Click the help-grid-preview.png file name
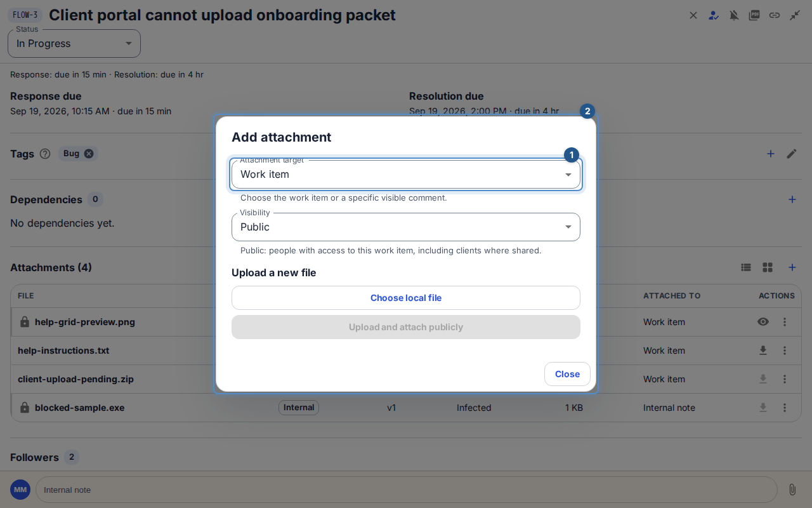Screen dimensions: 812x508 click(85, 322)
